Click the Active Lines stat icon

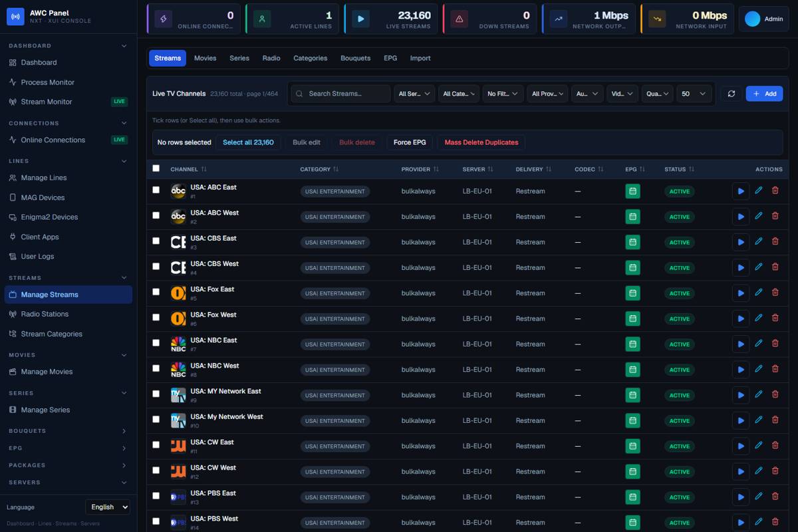coord(262,19)
